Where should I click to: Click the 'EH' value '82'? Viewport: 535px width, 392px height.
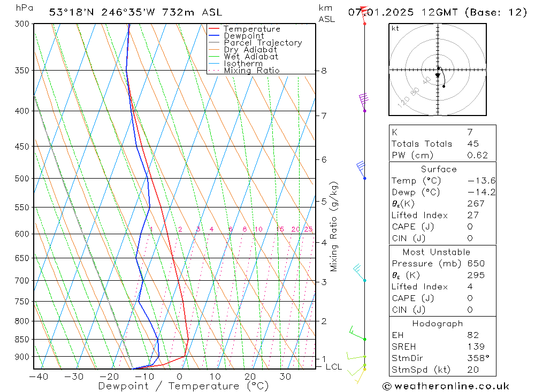coord(473,335)
